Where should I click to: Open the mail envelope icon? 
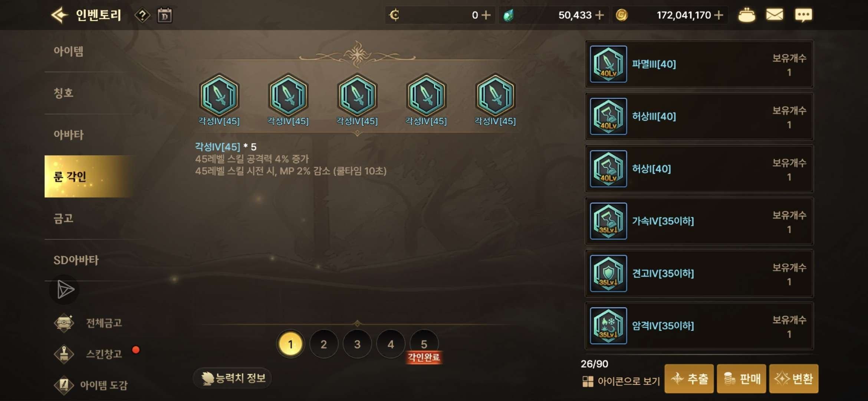coord(775,15)
